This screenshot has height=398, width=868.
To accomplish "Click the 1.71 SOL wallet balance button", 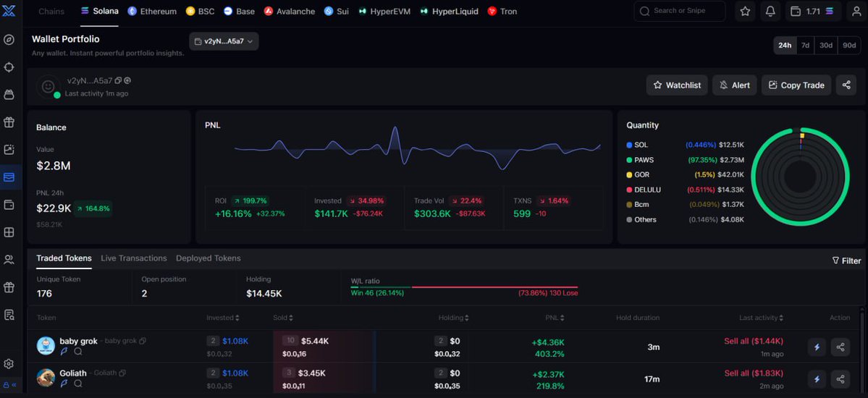I will pos(813,11).
